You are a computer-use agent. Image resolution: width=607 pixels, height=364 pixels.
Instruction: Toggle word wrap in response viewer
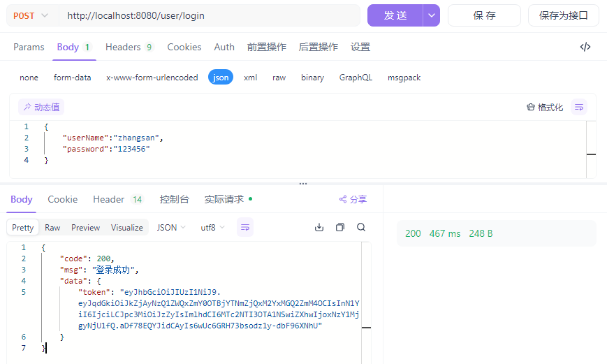click(245, 228)
